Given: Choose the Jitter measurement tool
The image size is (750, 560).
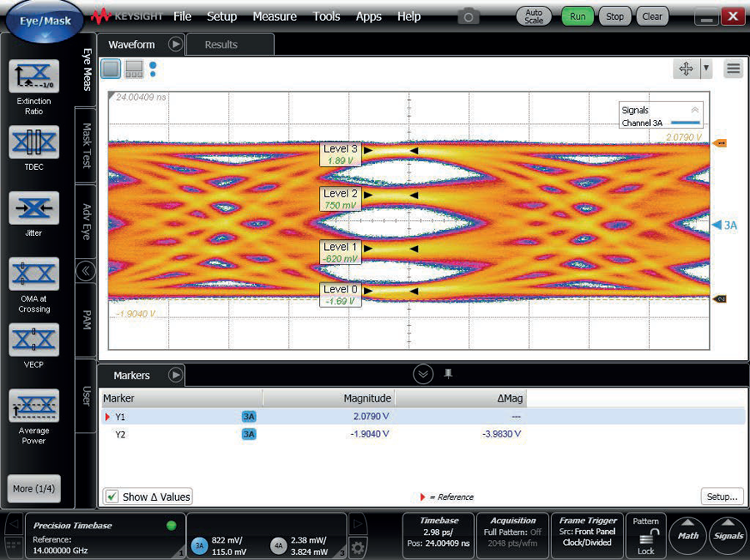Looking at the screenshot, I should coord(34,208).
